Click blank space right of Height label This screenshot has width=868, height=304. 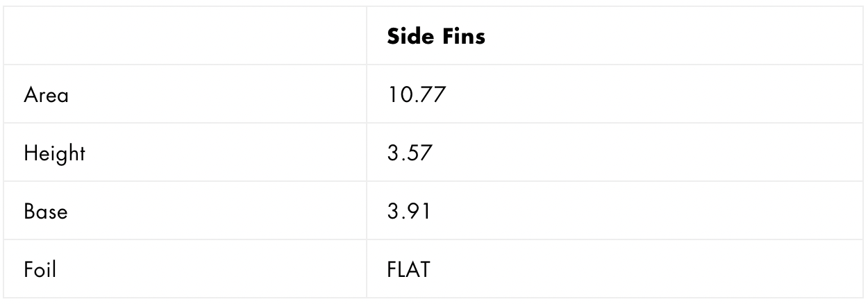click(222, 153)
